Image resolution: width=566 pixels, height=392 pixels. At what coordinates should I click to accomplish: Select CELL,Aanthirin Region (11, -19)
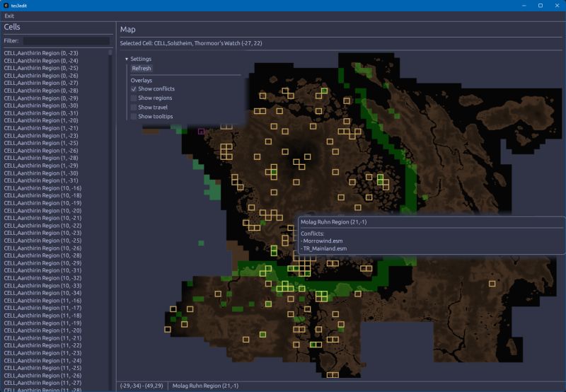(x=42, y=323)
